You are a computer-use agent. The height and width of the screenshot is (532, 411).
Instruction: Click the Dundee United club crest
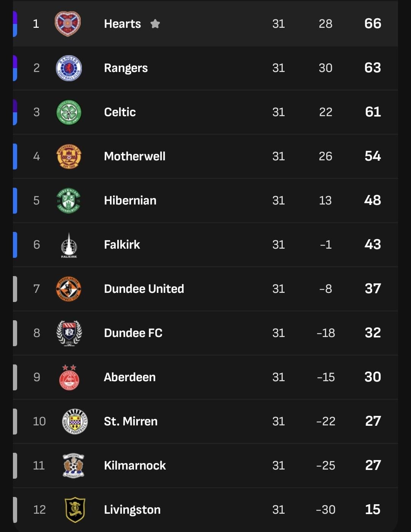pyautogui.click(x=68, y=289)
